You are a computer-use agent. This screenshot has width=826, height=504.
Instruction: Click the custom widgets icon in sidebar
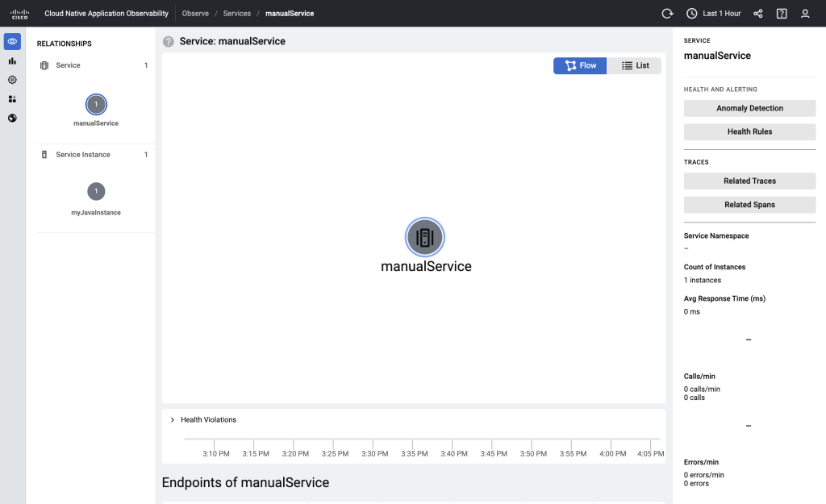click(x=11, y=98)
